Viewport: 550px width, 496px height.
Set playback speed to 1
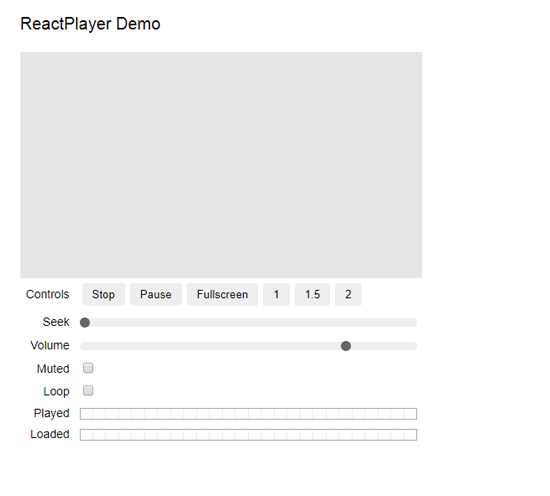coord(276,294)
